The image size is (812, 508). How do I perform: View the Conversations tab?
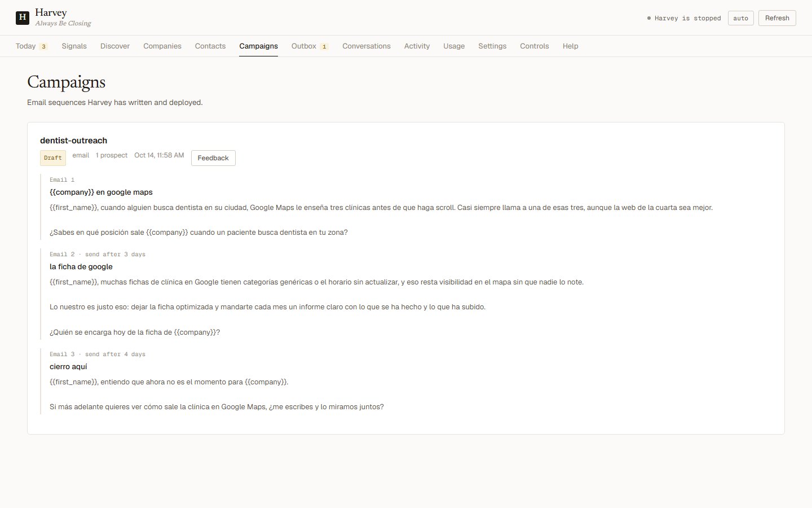tap(367, 46)
